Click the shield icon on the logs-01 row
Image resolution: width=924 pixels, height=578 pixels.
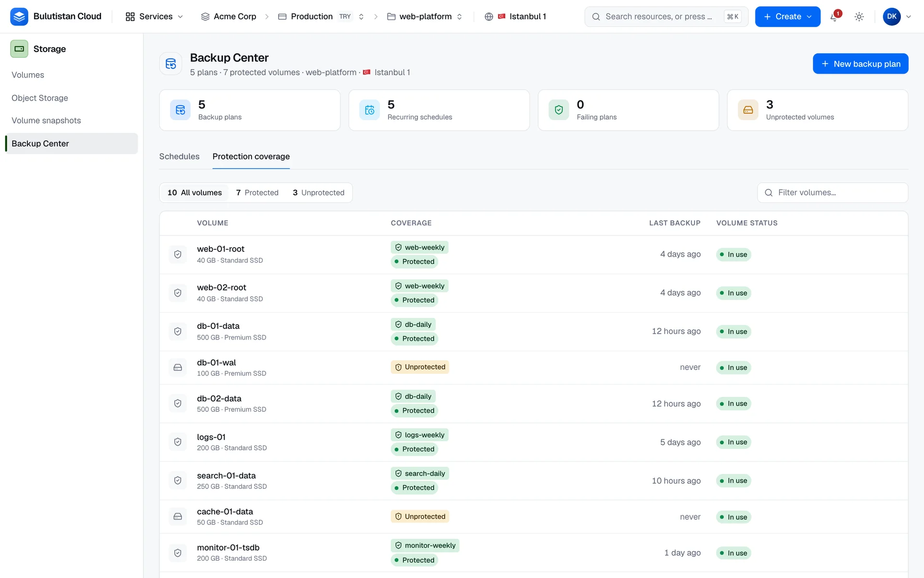pos(178,442)
